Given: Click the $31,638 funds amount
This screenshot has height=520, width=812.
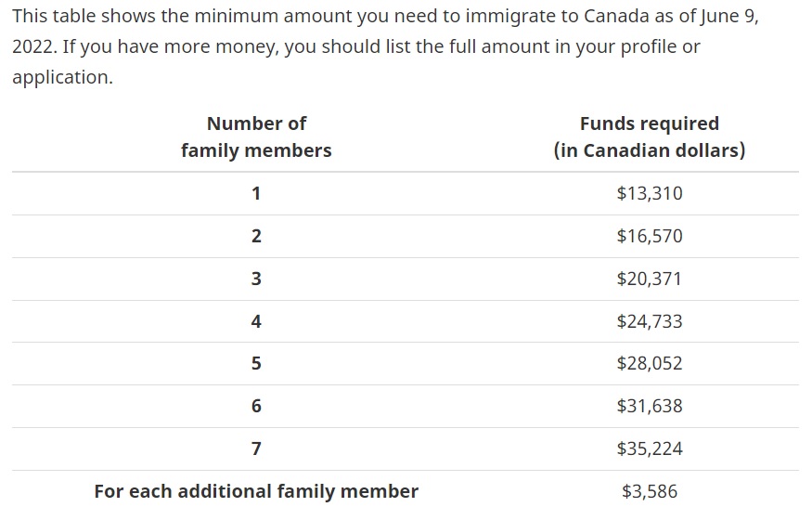Looking at the screenshot, I should 649,407.
